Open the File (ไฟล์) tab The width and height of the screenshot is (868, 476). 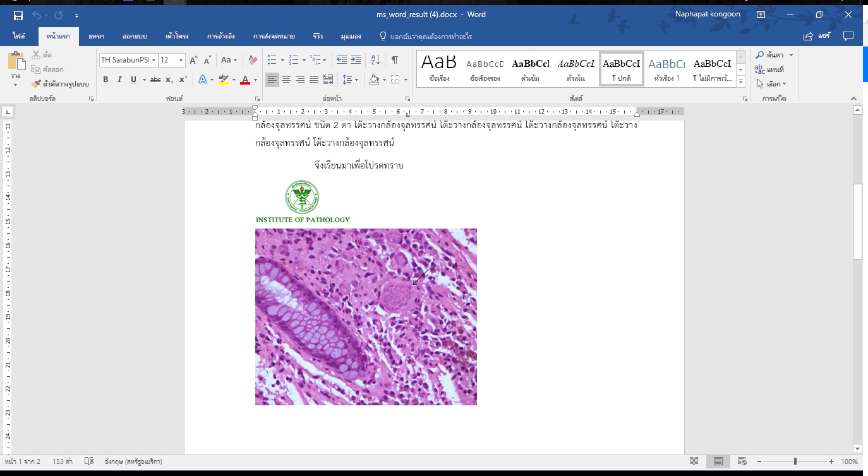19,37
